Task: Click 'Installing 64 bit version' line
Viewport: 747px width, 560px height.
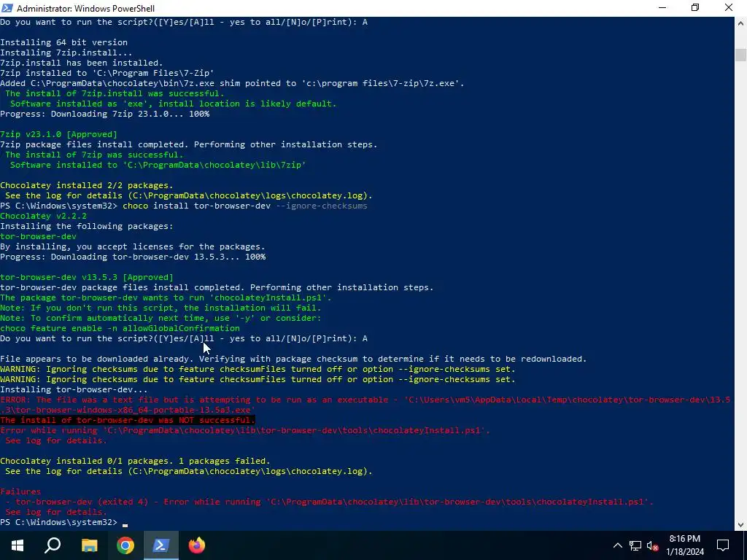Action: [64, 42]
